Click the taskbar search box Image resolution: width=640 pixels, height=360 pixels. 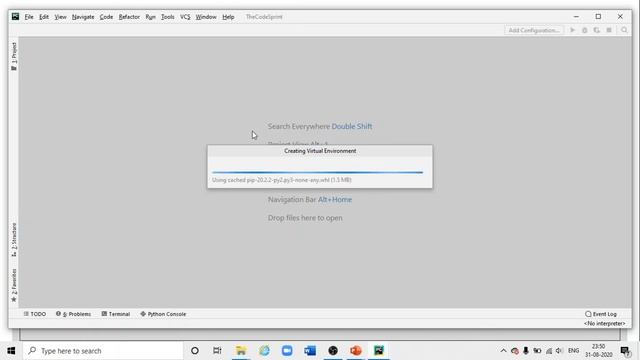(x=103, y=351)
